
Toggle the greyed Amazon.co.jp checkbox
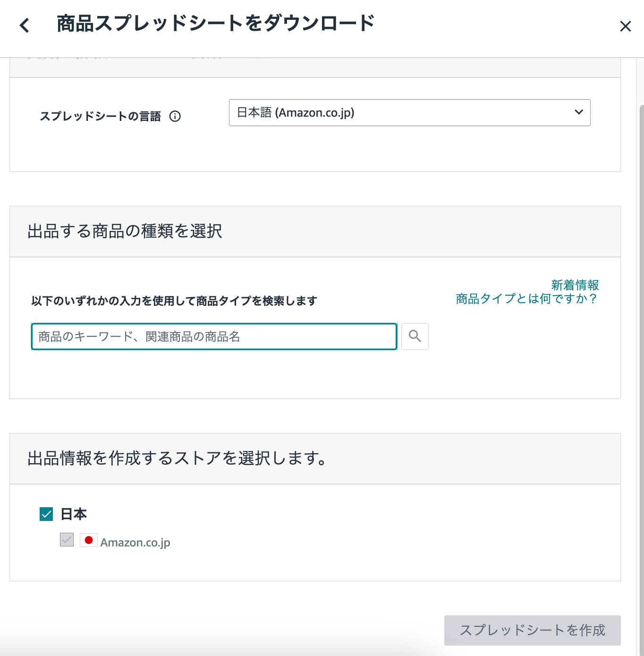[67, 540]
